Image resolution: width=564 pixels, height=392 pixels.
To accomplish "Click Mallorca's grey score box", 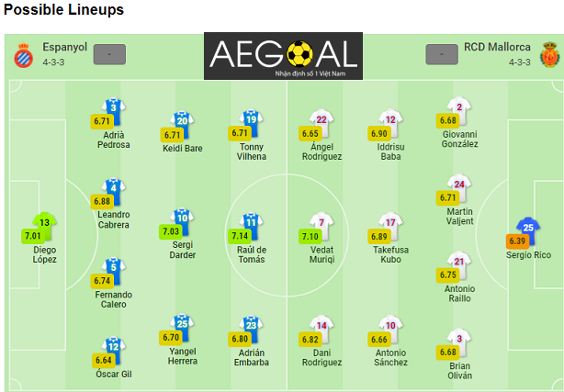I will coord(442,55).
